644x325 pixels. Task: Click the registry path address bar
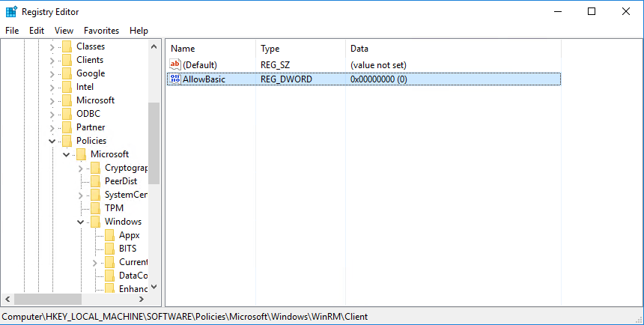(322, 317)
